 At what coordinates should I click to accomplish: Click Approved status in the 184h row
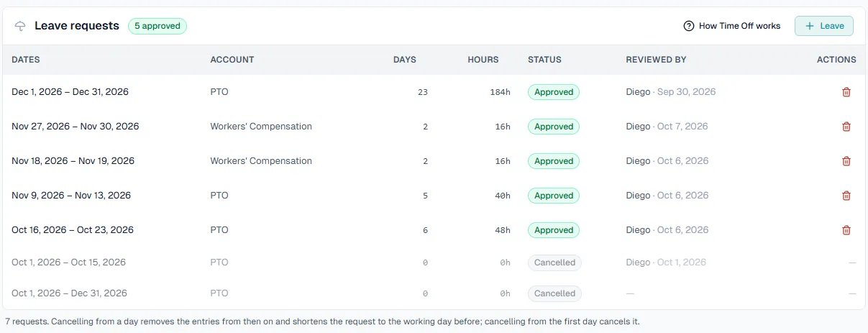(554, 92)
